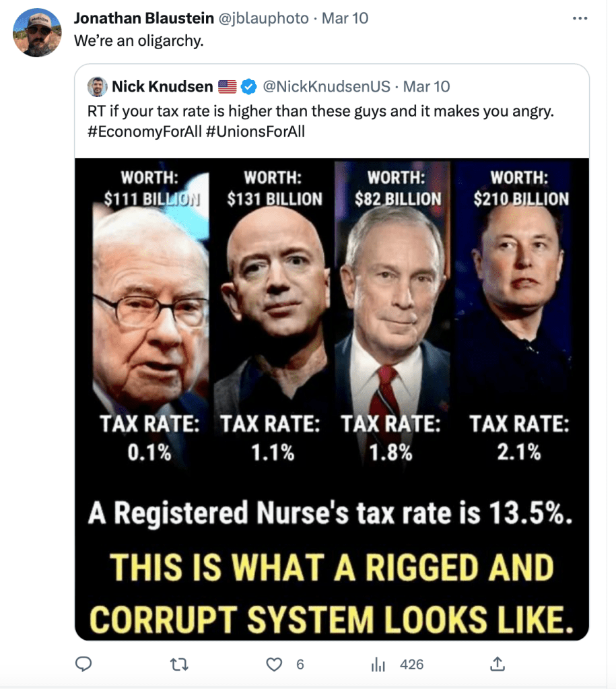Click the blue verified badge beside Nick Knudsen
This screenshot has width=616, height=689.
tap(248, 86)
